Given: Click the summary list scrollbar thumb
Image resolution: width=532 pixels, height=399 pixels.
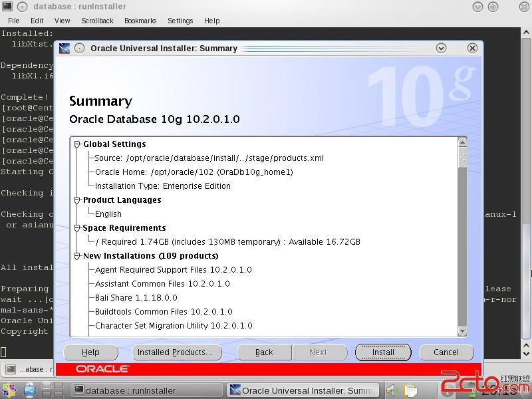Looking at the screenshot, I should click(462, 158).
